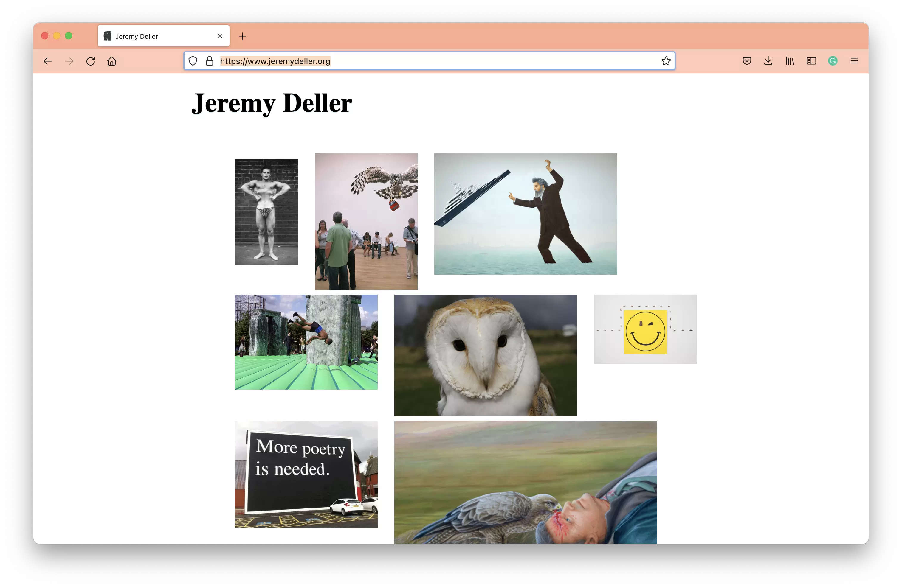The height and width of the screenshot is (588, 902).
Task: Open the Firefox application menu
Action: pos(854,61)
